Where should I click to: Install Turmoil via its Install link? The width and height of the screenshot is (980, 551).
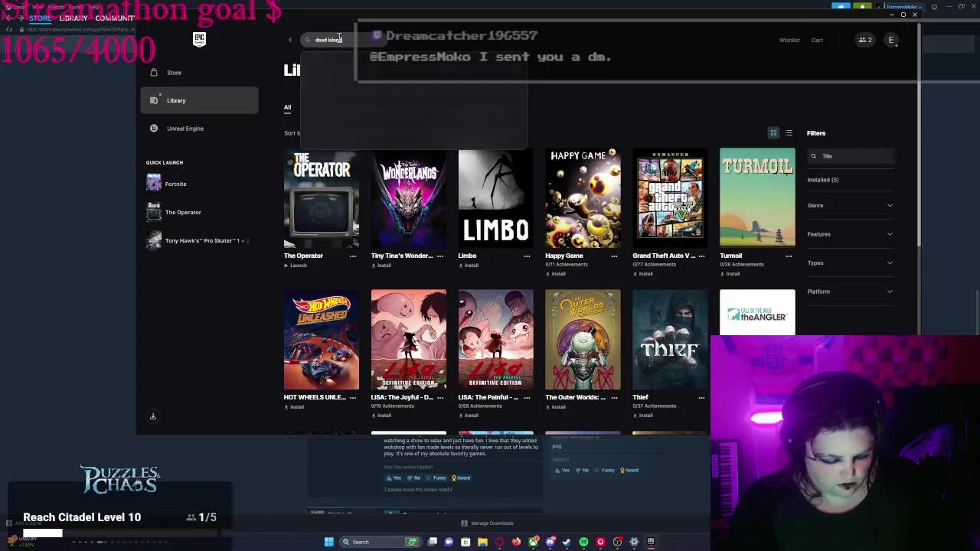730,274
